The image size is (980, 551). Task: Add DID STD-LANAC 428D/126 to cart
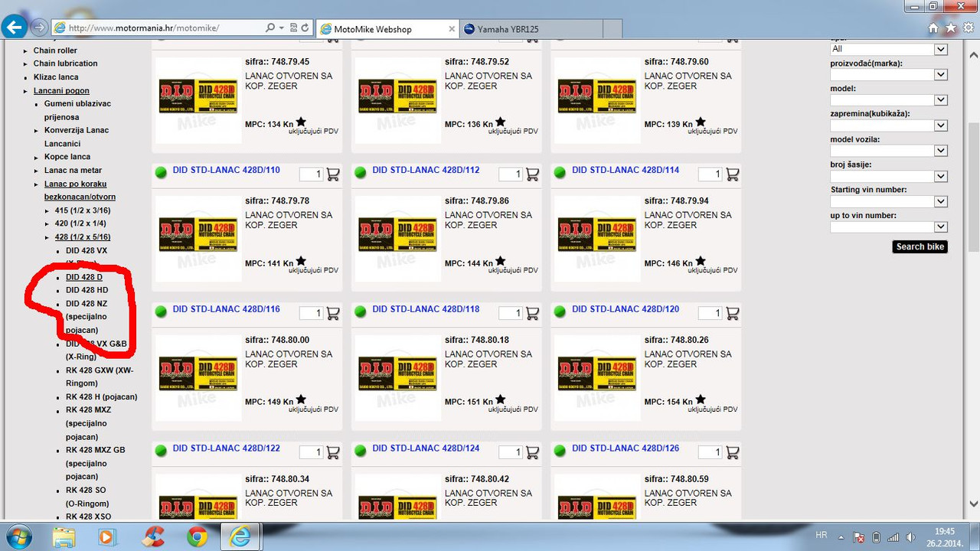click(x=732, y=452)
